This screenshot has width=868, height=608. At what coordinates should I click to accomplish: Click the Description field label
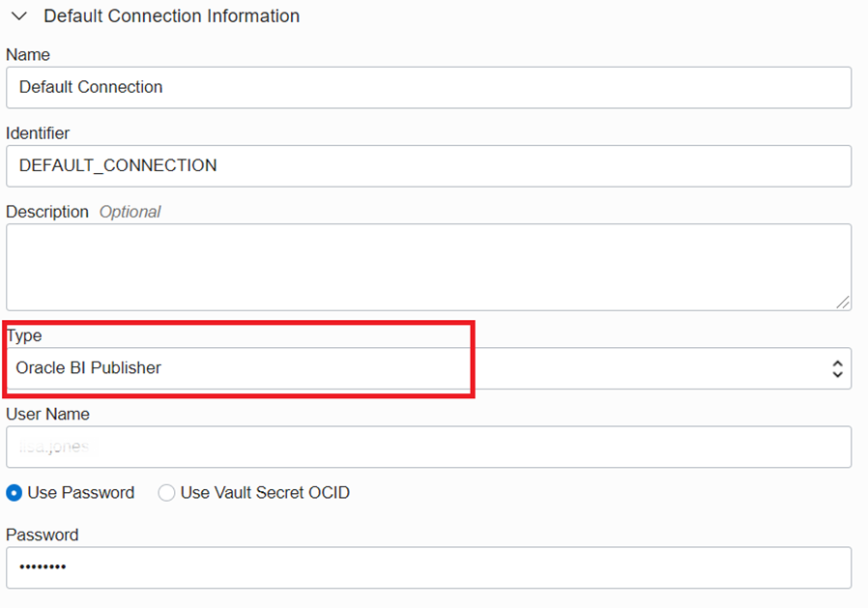(47, 212)
